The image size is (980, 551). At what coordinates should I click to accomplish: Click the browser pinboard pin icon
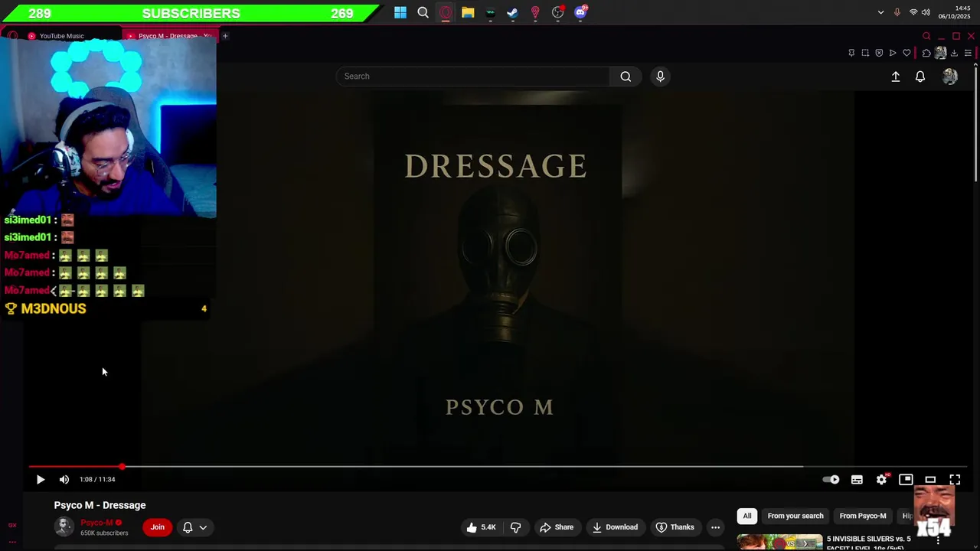pos(851,53)
